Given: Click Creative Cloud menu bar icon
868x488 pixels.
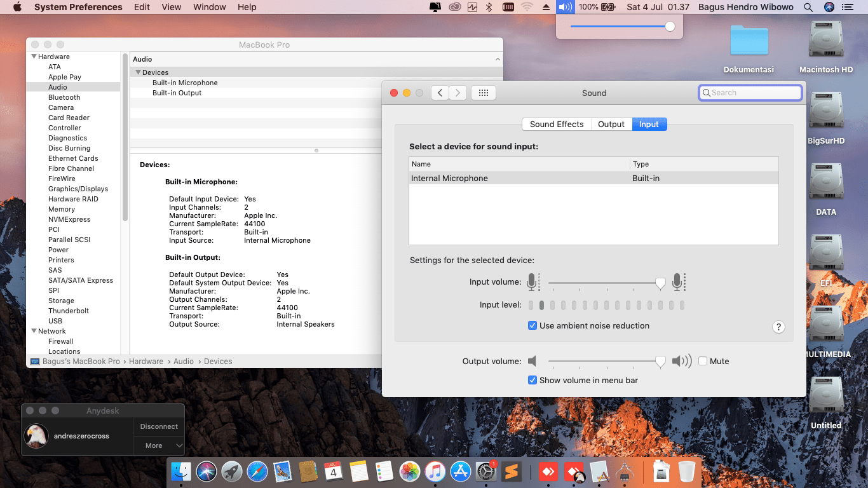Looking at the screenshot, I should coord(454,7).
